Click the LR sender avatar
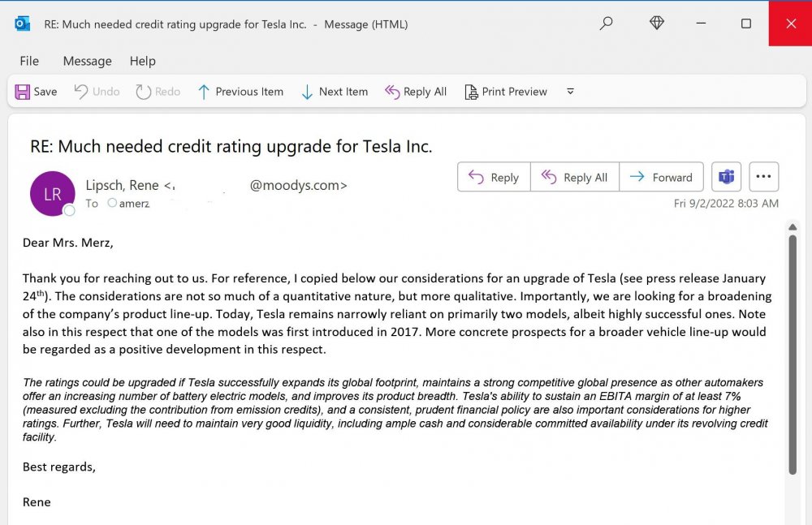The image size is (812, 525). (52, 194)
